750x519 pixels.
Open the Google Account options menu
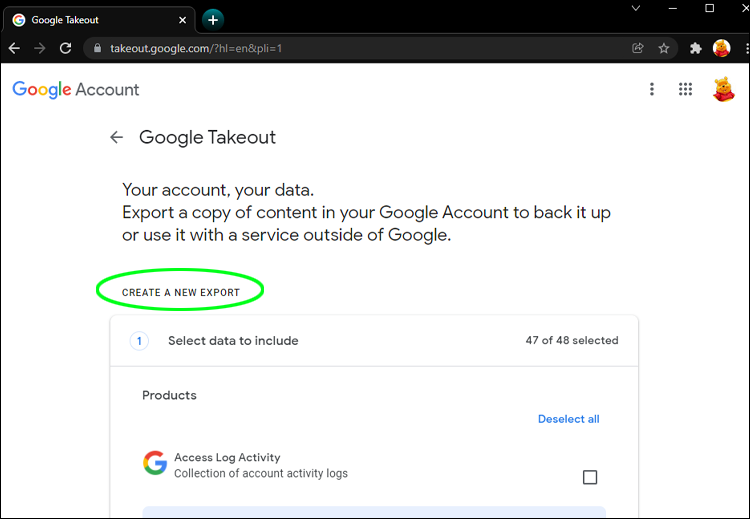pyautogui.click(x=652, y=89)
